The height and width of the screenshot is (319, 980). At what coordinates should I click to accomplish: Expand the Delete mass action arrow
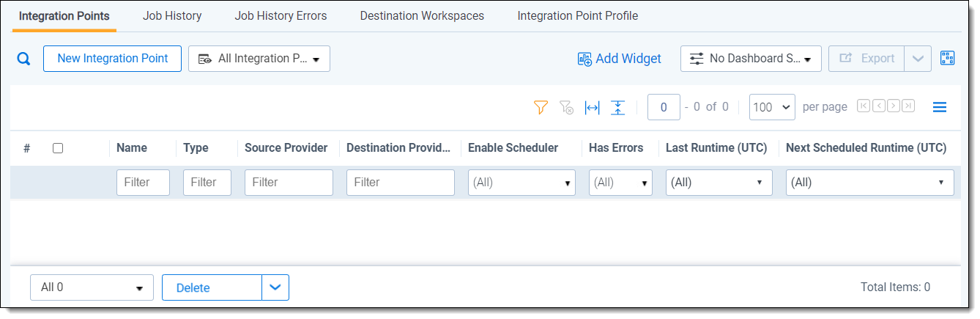(275, 287)
